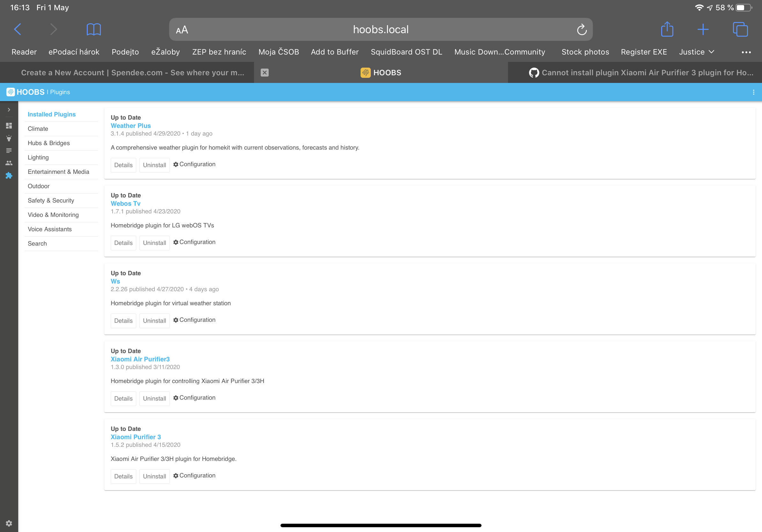Open the Users icon in the sidebar
Image resolution: width=762 pixels, height=532 pixels.
pyautogui.click(x=9, y=162)
